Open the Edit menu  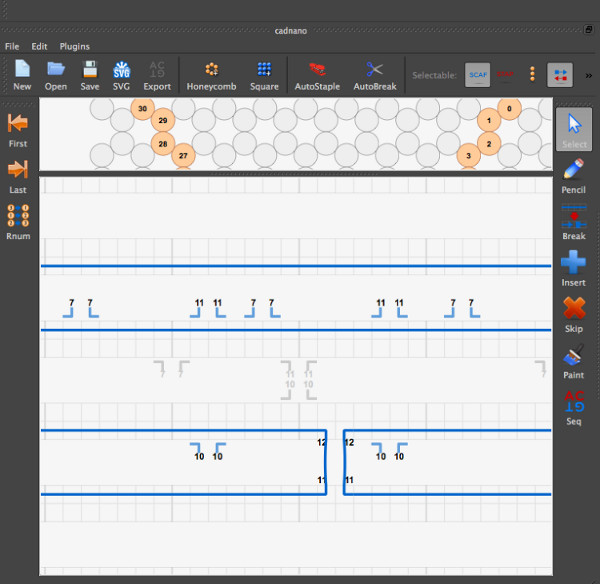pos(39,46)
